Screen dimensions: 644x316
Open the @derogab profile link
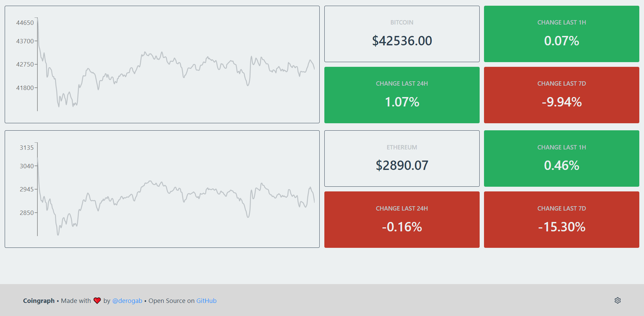(127, 301)
